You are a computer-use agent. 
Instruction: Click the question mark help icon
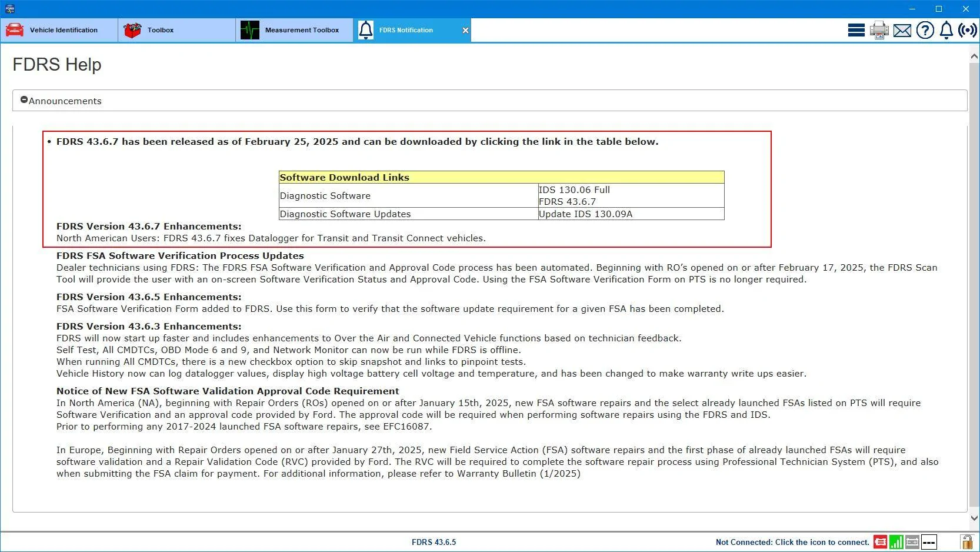coord(925,30)
